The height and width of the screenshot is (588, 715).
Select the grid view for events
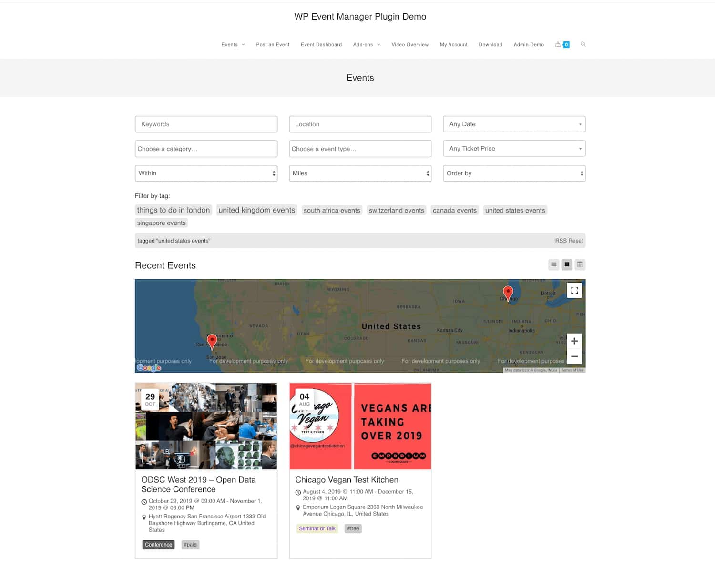pyautogui.click(x=567, y=264)
